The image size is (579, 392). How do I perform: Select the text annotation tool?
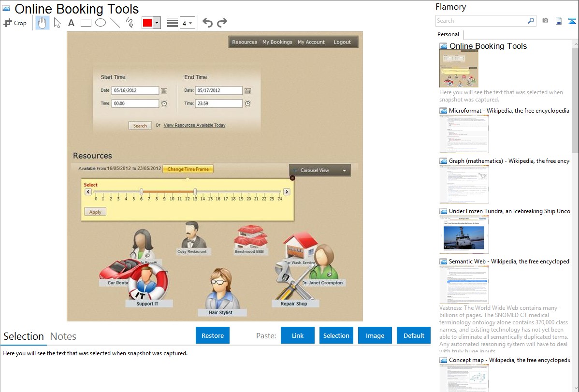pyautogui.click(x=71, y=23)
